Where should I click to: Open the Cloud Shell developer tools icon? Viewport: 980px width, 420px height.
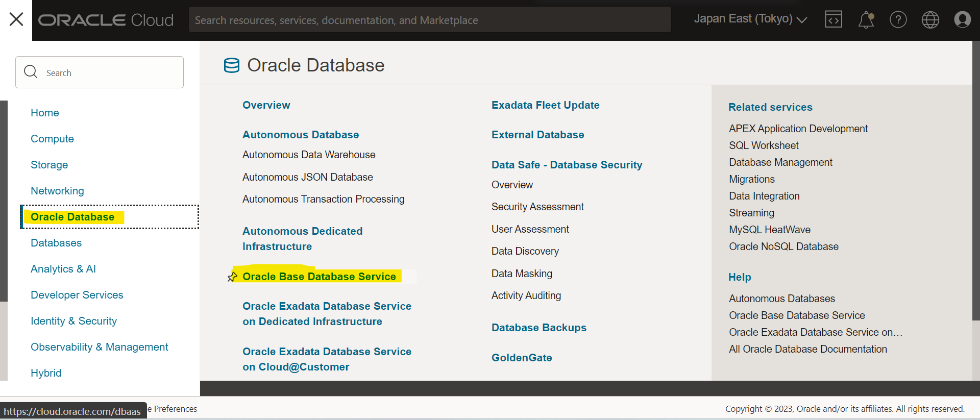[x=834, y=20]
